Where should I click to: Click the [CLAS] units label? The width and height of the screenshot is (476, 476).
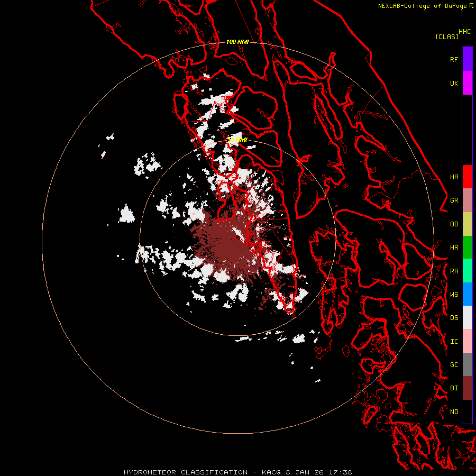[447, 36]
